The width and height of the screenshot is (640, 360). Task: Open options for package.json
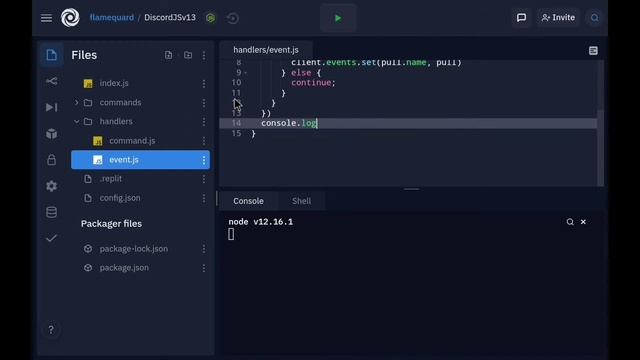click(204, 268)
